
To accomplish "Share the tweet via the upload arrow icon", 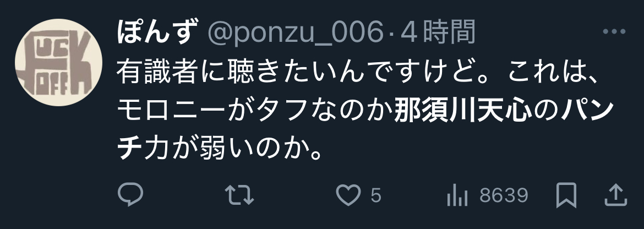I will click(x=616, y=195).
